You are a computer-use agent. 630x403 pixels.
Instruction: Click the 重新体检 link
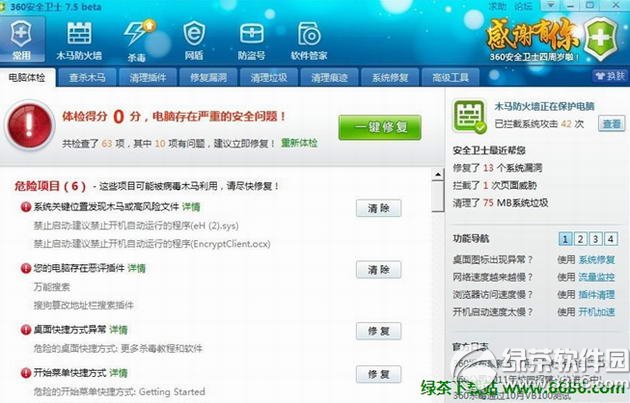pyautogui.click(x=299, y=143)
